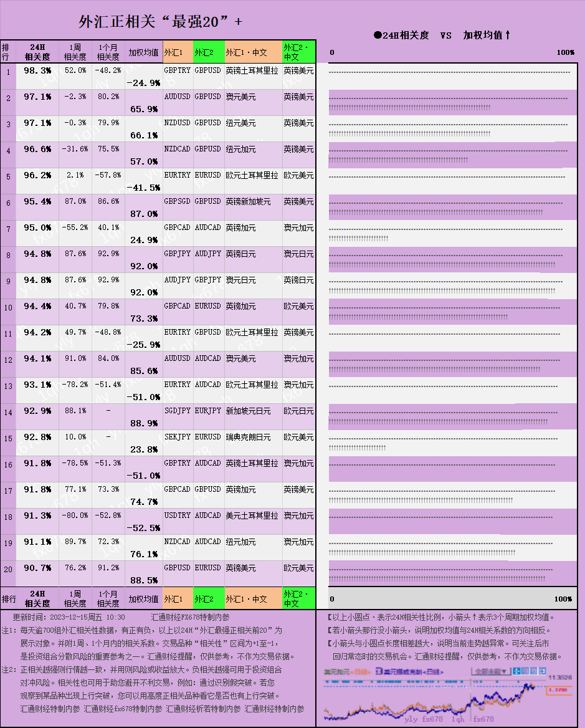Click AUDJPY in the 外汇1 column of rank 9
The height and width of the screenshot is (728, 585).
[x=177, y=280]
